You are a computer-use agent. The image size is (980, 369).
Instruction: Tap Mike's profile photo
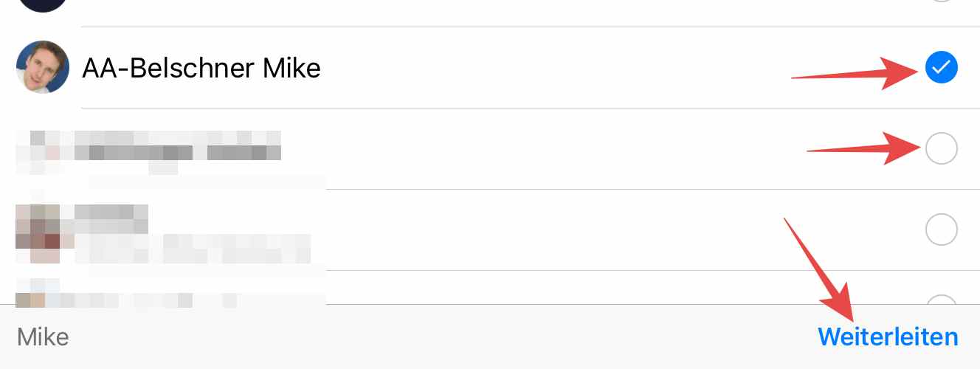(43, 67)
